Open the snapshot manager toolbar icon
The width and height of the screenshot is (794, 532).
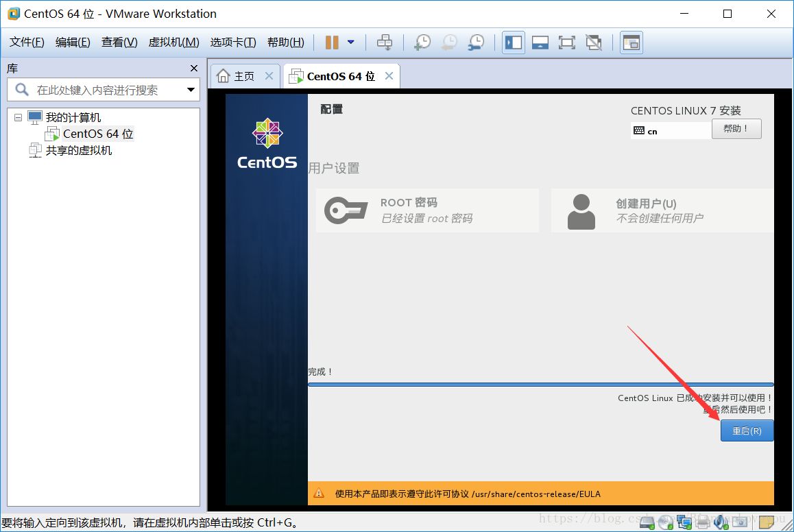click(x=476, y=43)
